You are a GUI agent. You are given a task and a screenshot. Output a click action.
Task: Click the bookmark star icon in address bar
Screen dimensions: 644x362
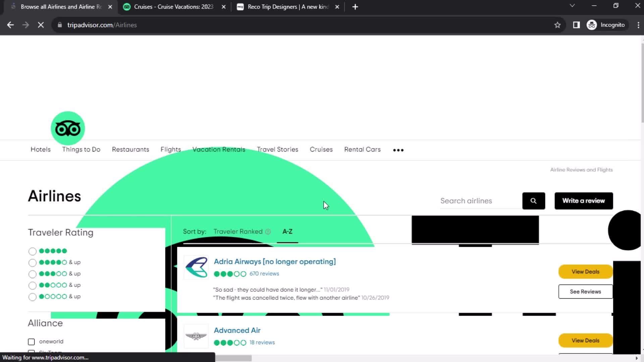[557, 25]
